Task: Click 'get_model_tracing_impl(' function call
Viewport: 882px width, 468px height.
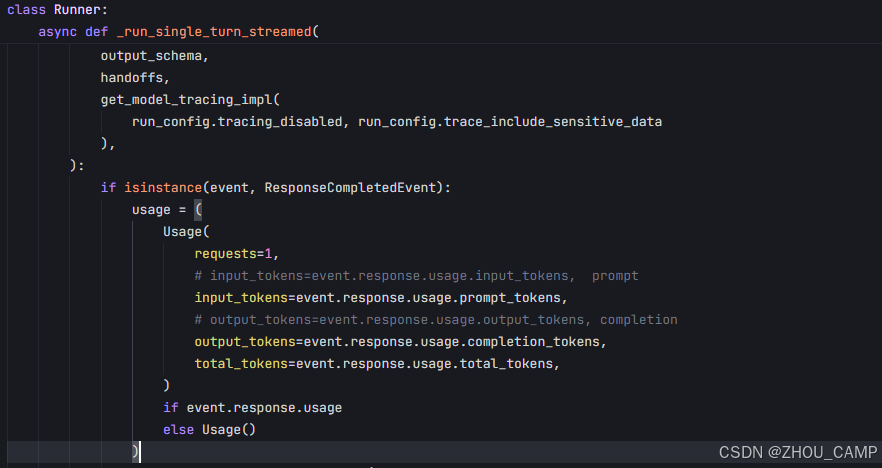Action: (x=190, y=100)
